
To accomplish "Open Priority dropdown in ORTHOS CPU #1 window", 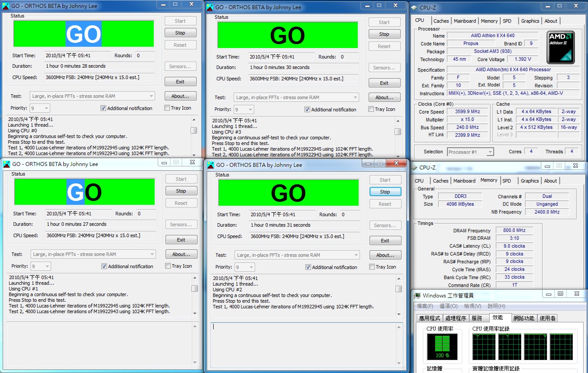I will coord(41,266).
